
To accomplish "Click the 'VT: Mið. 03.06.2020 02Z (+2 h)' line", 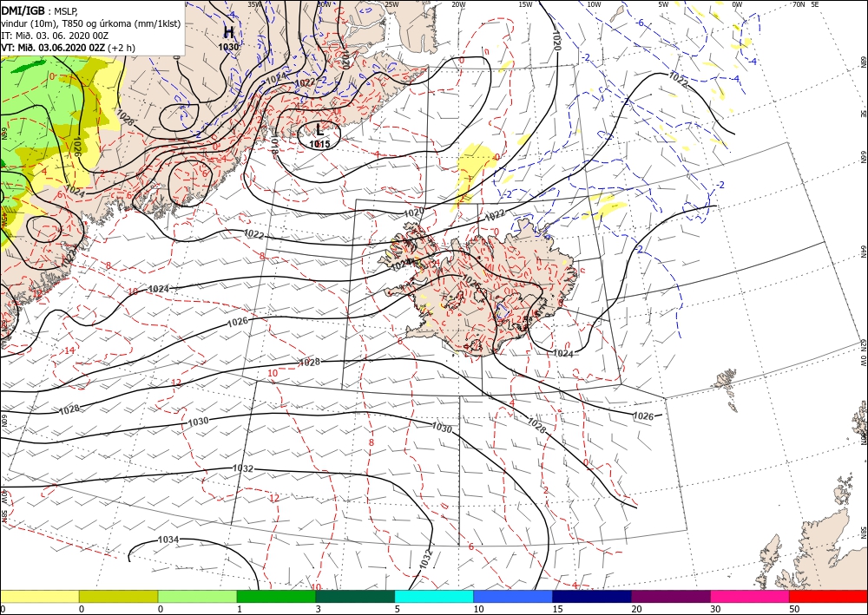I will (68, 48).
